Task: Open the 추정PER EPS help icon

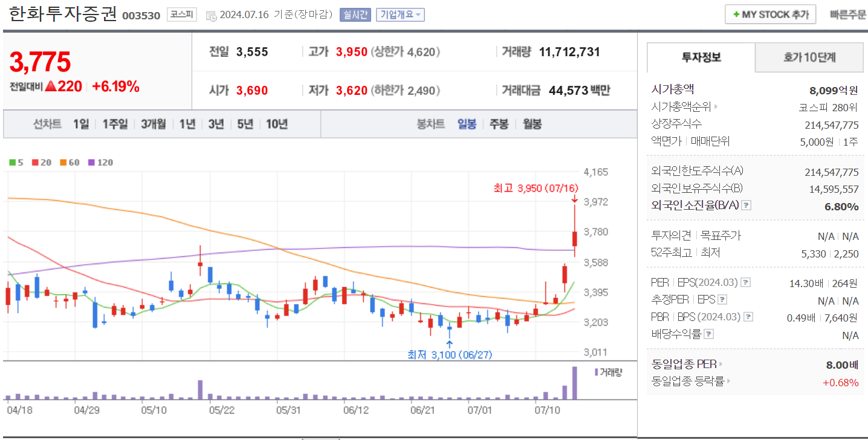Action: 722,300
